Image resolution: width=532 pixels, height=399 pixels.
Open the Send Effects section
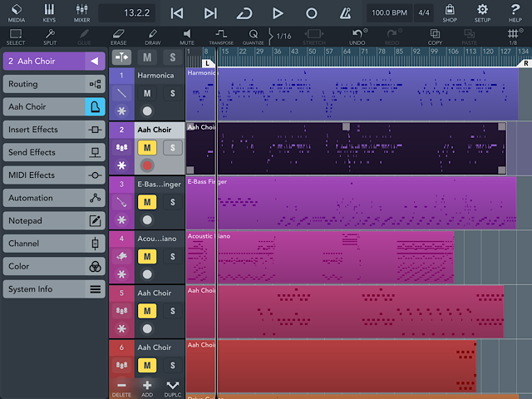tap(54, 152)
